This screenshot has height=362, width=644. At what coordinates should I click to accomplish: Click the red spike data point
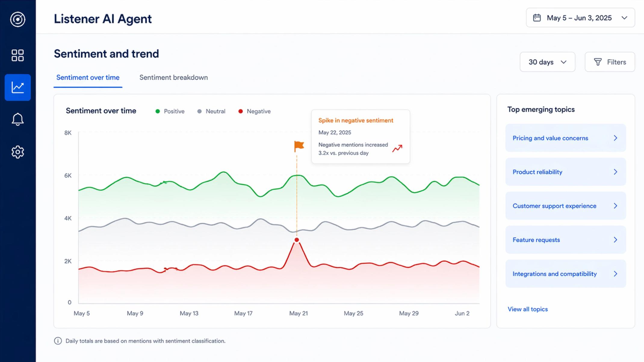pos(297,240)
